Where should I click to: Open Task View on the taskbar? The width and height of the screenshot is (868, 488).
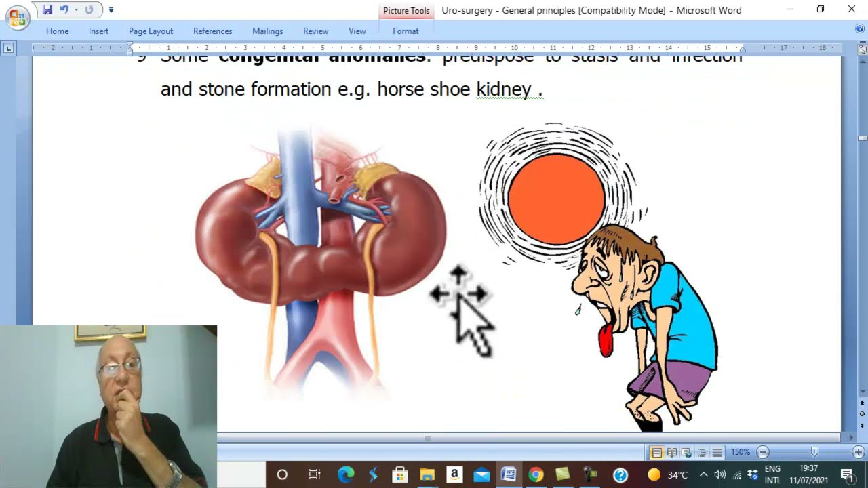[x=314, y=474]
